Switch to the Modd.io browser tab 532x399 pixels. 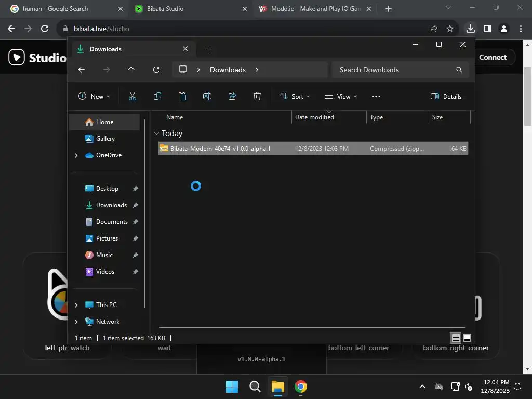(315, 9)
